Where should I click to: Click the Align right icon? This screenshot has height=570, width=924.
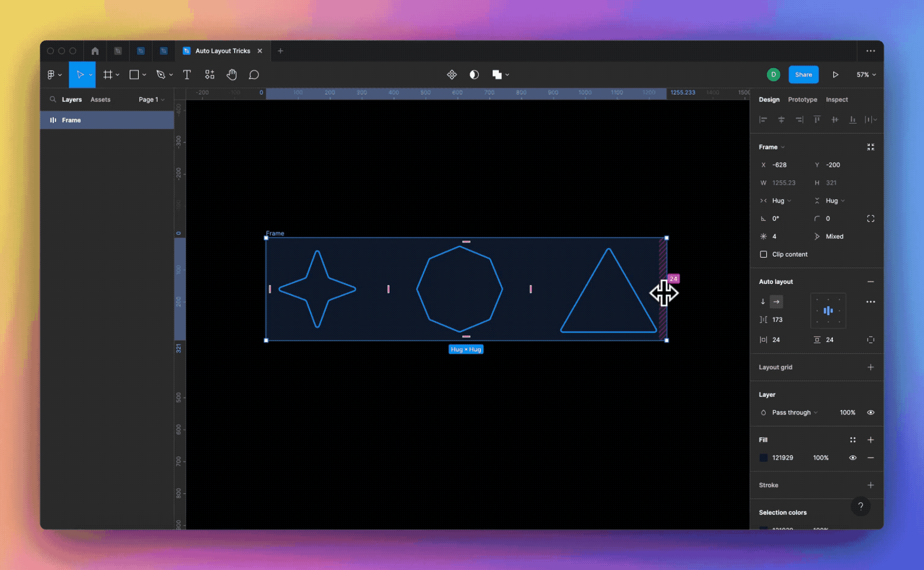[x=799, y=120]
